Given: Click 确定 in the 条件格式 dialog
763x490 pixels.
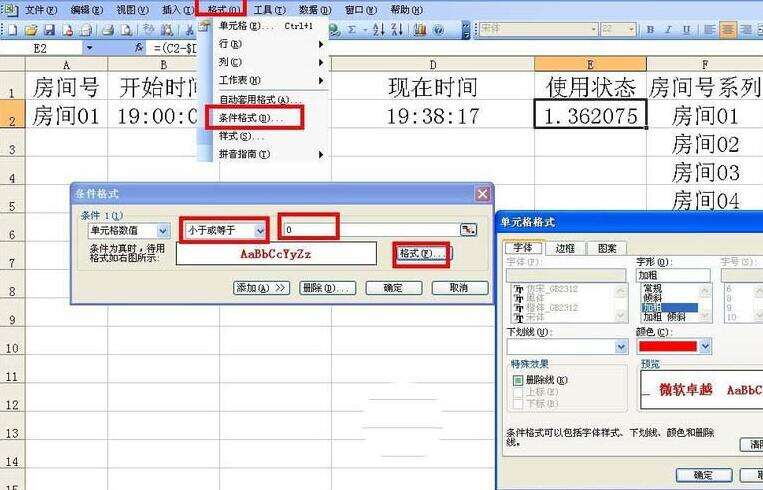Looking at the screenshot, I should [394, 288].
